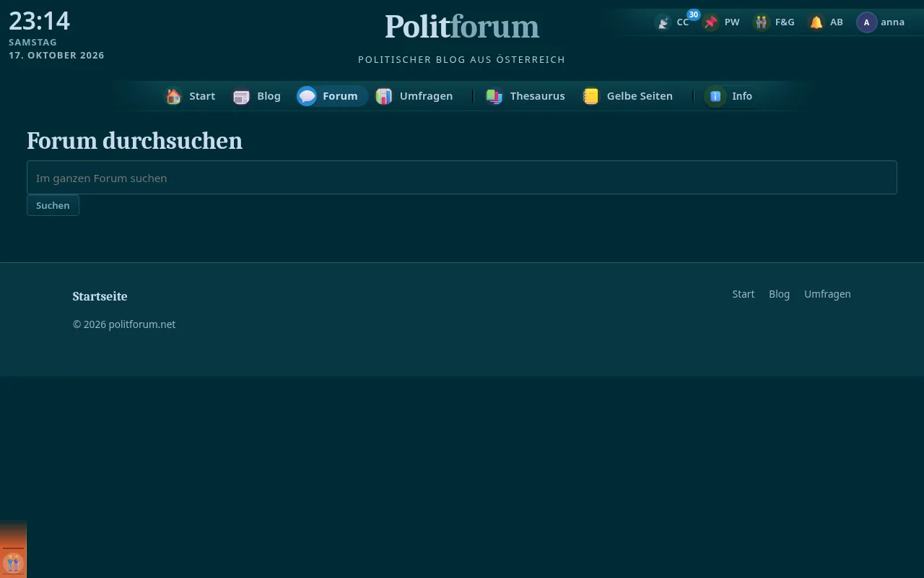Click the 'Forum durchsuchen' heading
924x578 pixels.
click(134, 140)
